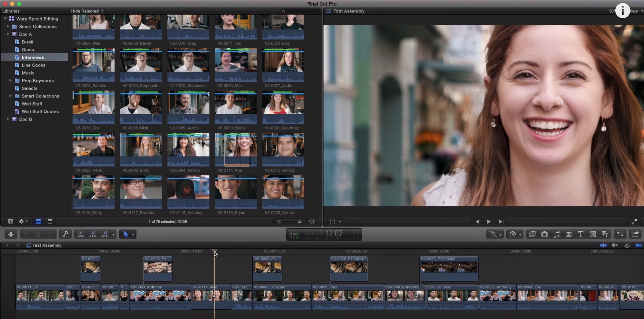Expand Smart Collections below Selects
The height and width of the screenshot is (319, 644).
point(11,96)
